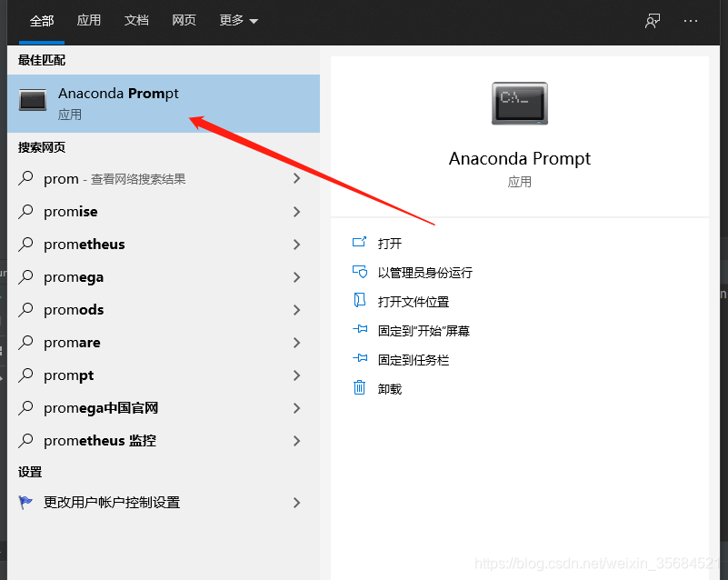
Task: Click the Anaconda Prompt icon in best match
Action: coord(33,100)
